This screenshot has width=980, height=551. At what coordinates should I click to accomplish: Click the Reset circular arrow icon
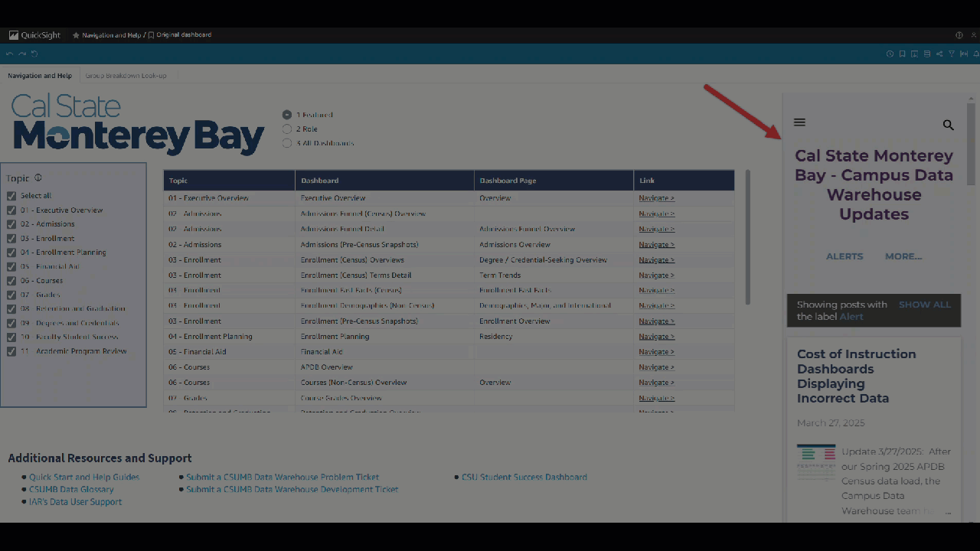(34, 54)
